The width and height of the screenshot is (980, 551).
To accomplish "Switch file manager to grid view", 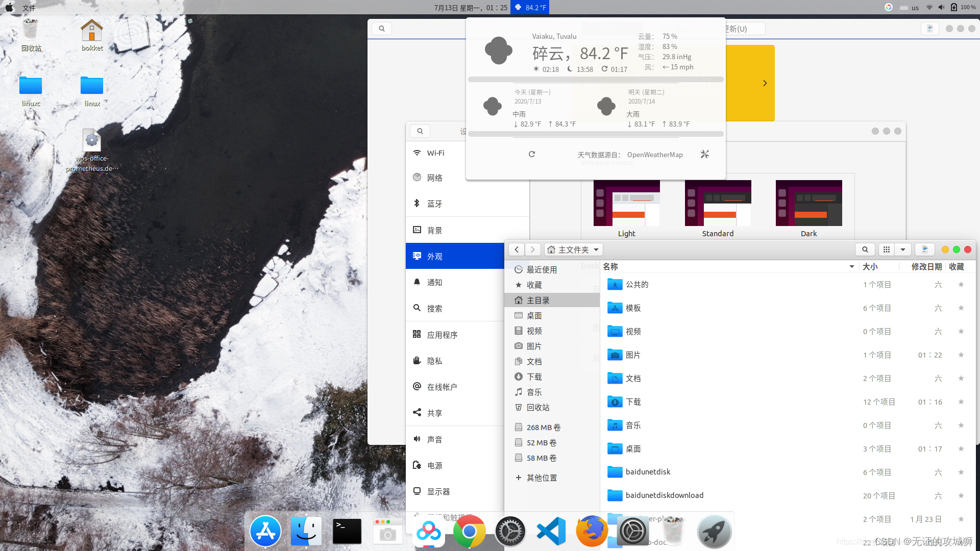I will pyautogui.click(x=887, y=249).
